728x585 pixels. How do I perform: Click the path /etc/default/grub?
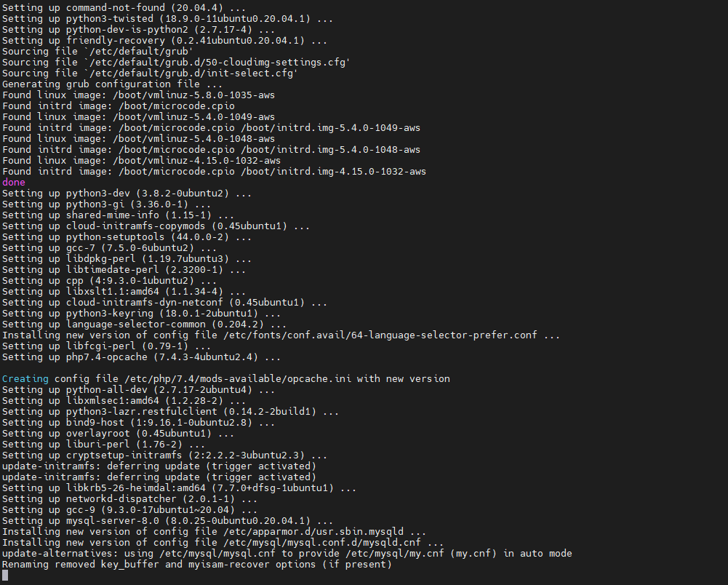pyautogui.click(x=139, y=52)
